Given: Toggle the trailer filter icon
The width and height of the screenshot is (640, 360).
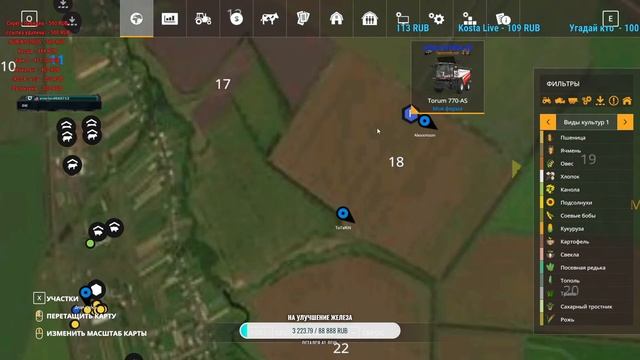Looking at the screenshot, I should point(573,100).
